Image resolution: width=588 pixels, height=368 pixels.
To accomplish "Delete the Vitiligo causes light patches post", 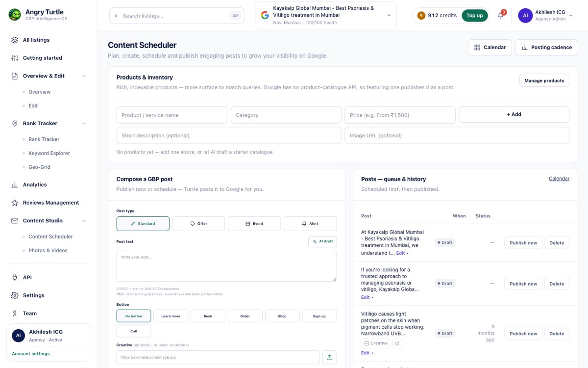I will pyautogui.click(x=557, y=334).
